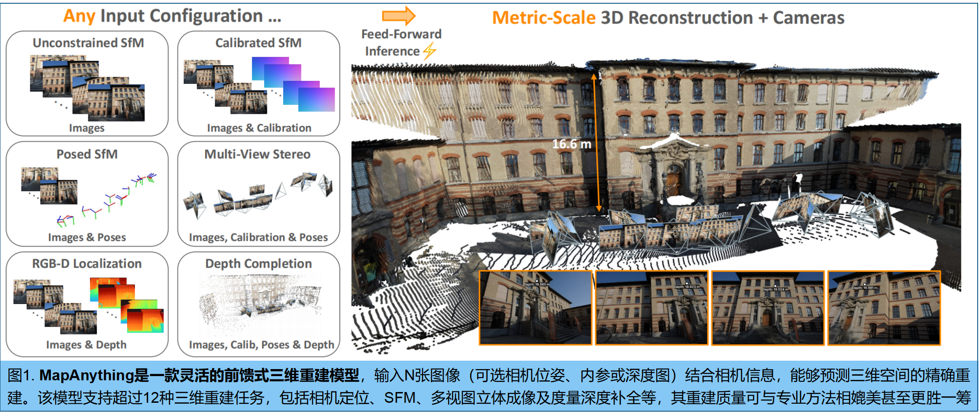Screen dimensions: 980x414
Task: Select the "Calibrated SfM" title
Action: (x=258, y=43)
